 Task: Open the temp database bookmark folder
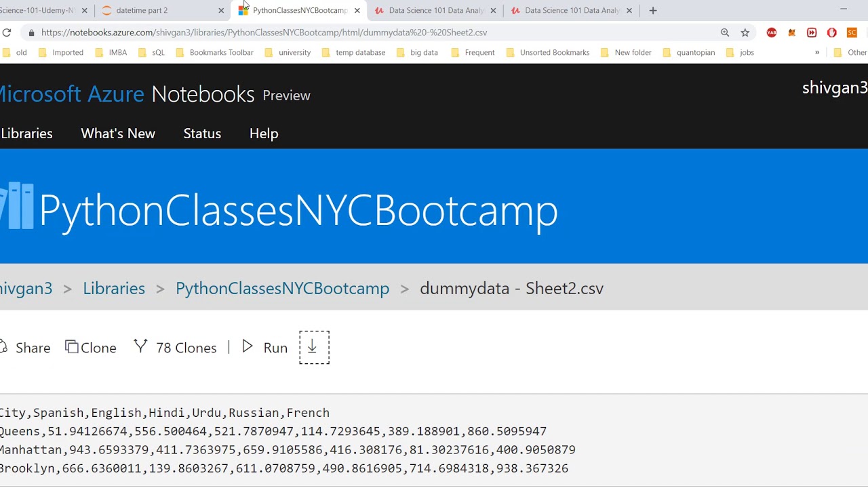353,52
